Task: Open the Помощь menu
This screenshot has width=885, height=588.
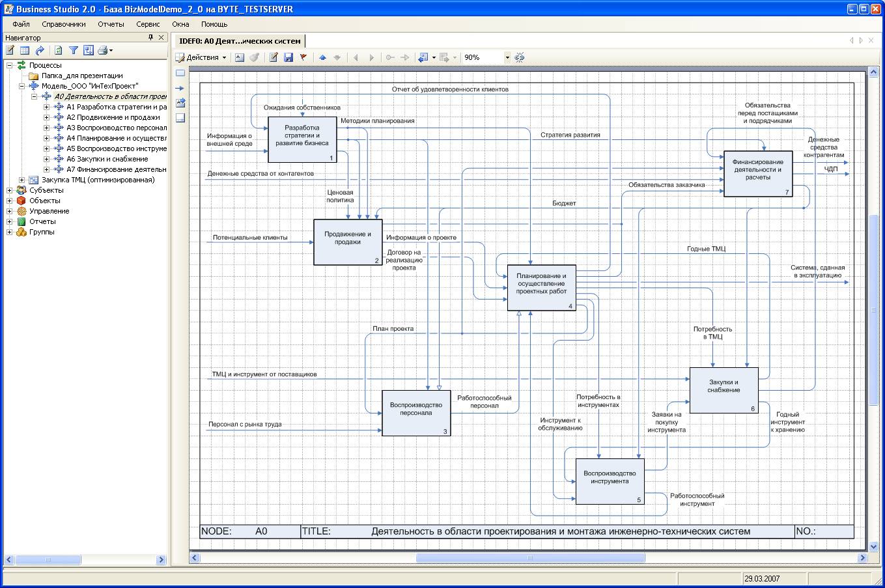Action: pyautogui.click(x=214, y=24)
